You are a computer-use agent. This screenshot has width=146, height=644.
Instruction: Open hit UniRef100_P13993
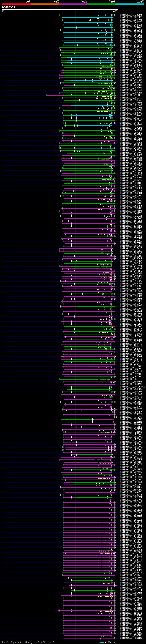pyautogui.click(x=131, y=15)
